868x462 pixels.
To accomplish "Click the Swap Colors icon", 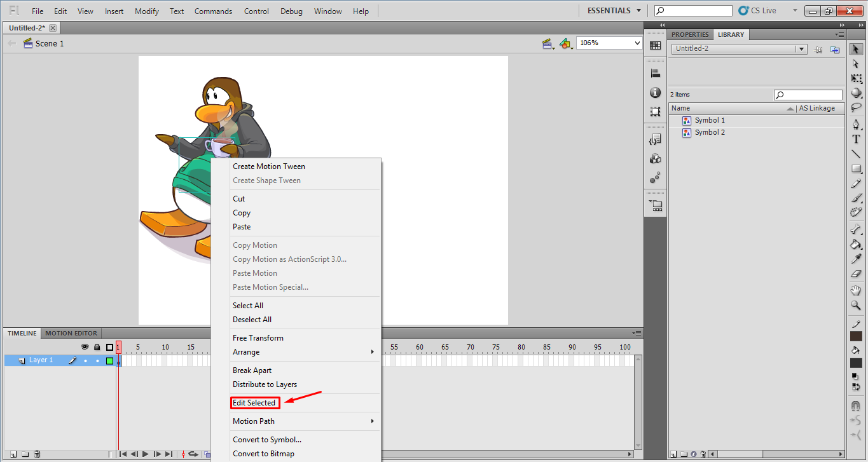I will tap(856, 386).
